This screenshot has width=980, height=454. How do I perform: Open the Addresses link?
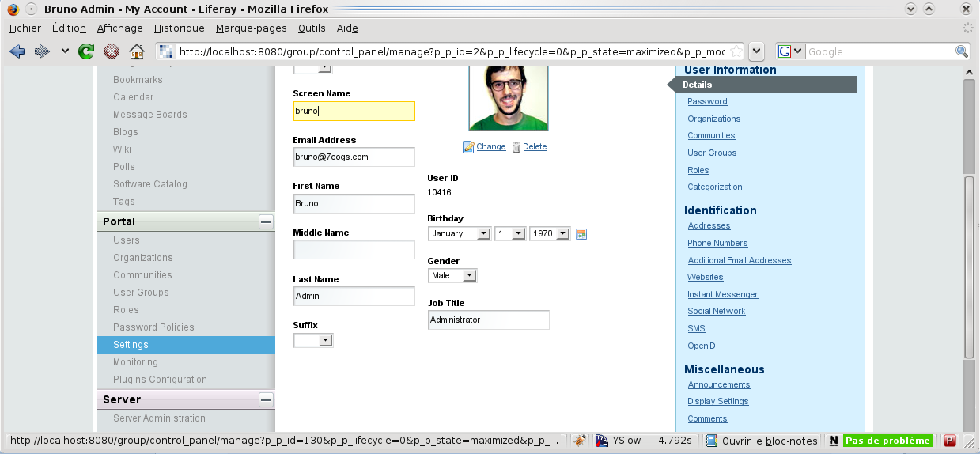tap(709, 225)
